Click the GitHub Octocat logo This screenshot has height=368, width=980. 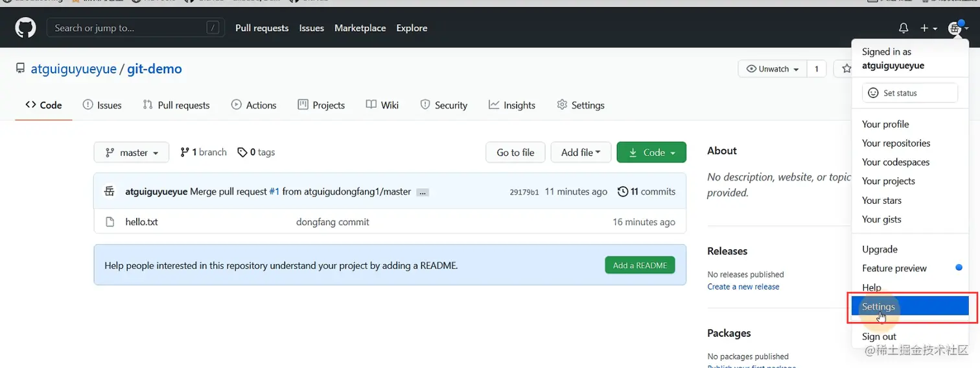(25, 28)
